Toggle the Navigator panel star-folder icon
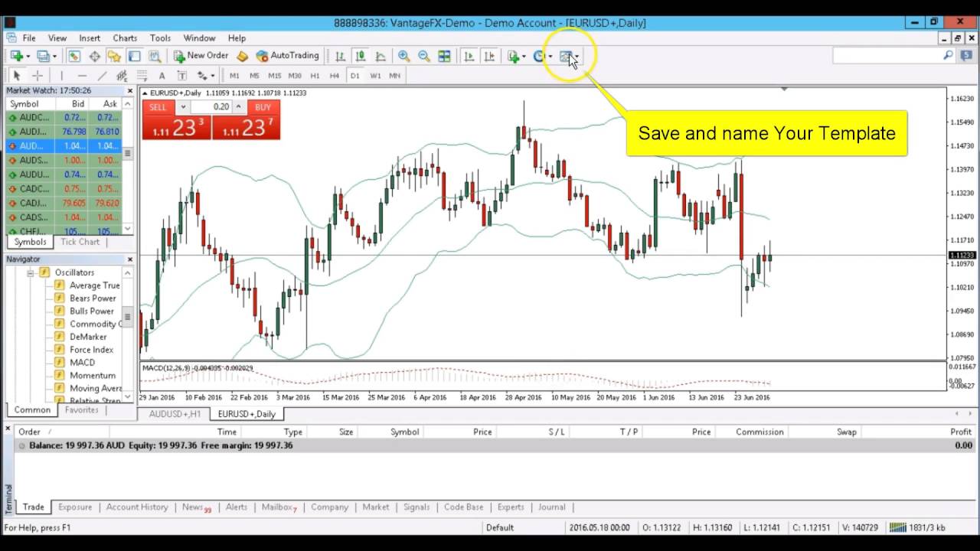The height and width of the screenshot is (551, 980). click(114, 56)
